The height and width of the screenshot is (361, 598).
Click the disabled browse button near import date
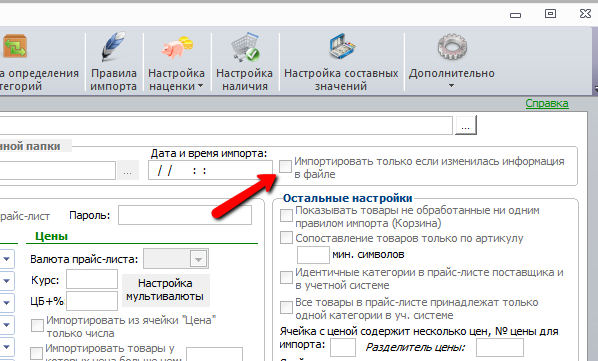(127, 170)
